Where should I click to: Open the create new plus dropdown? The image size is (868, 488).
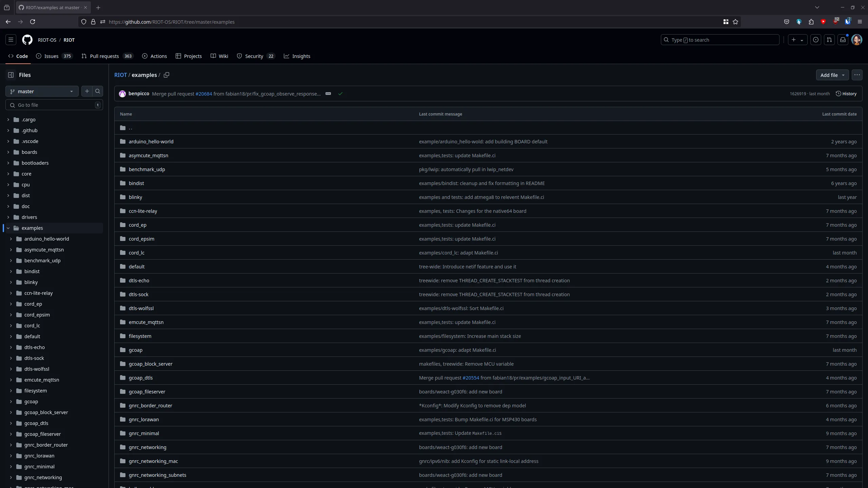797,40
